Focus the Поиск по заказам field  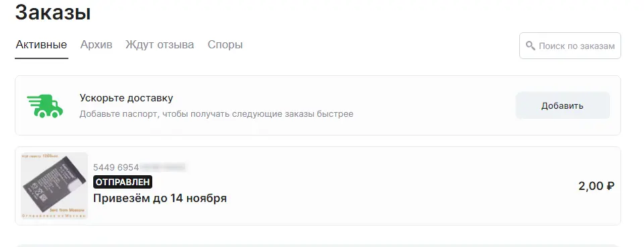point(570,46)
